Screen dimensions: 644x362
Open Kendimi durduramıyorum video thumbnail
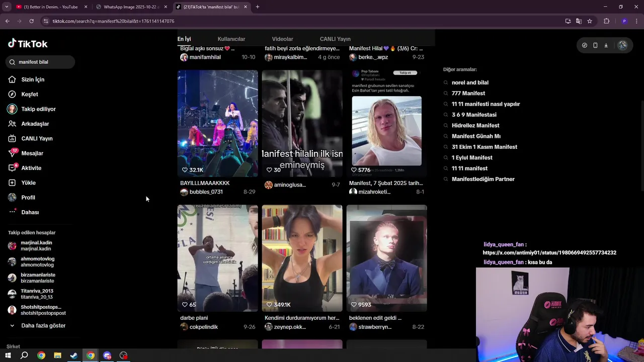click(x=302, y=258)
